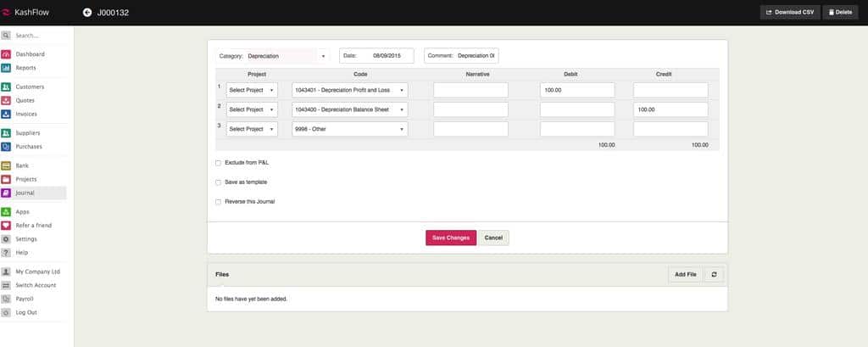Screen dimensions: 868x347
Task: Open the row 1 Select Project dropdown
Action: [251, 90]
